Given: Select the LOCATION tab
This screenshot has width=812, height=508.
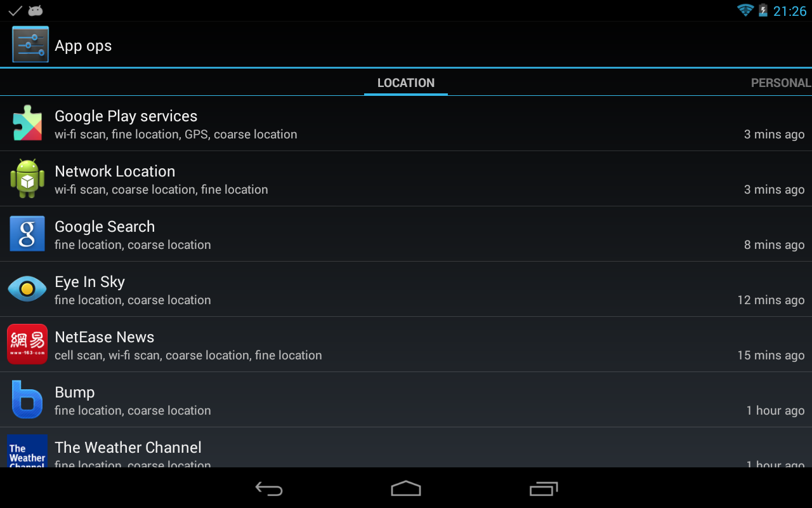Looking at the screenshot, I should coord(406,83).
